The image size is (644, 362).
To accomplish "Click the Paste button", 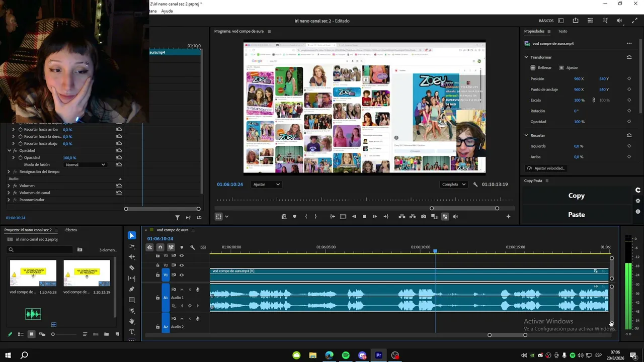I will [x=577, y=215].
